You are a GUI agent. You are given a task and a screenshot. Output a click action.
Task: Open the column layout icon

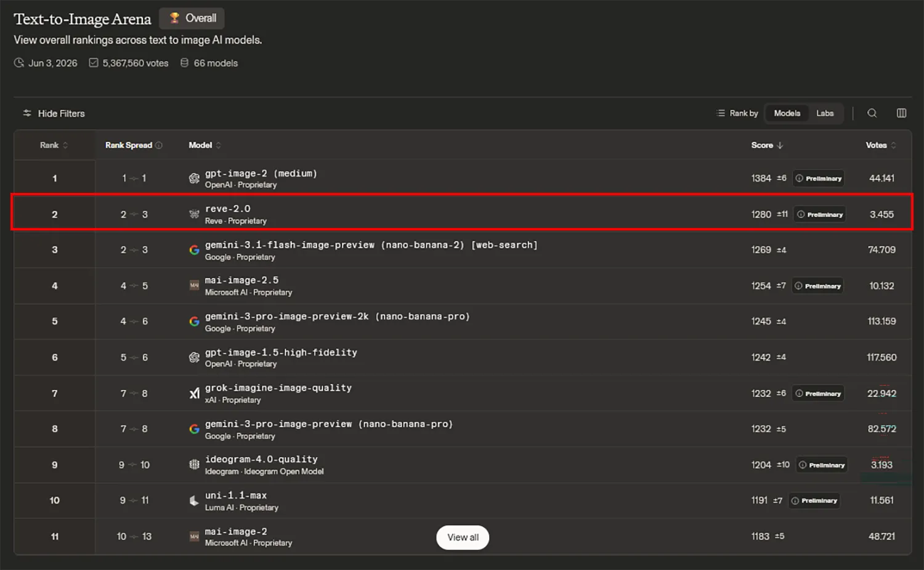point(901,113)
